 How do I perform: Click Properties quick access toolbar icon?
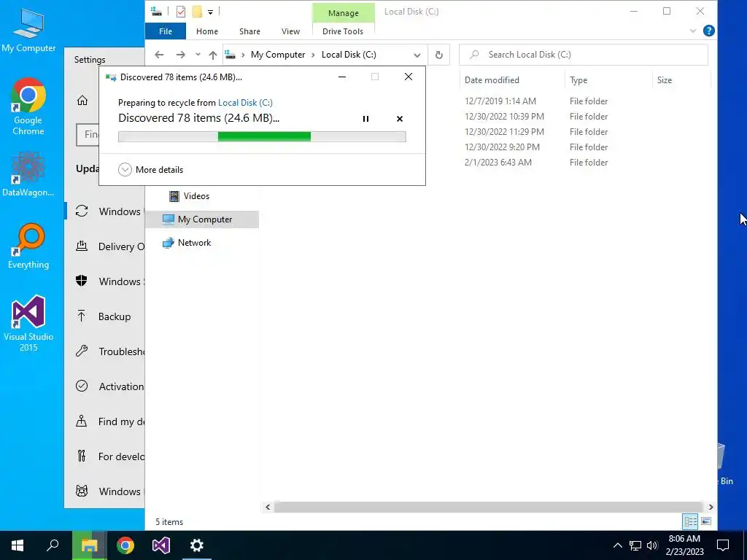click(x=181, y=12)
